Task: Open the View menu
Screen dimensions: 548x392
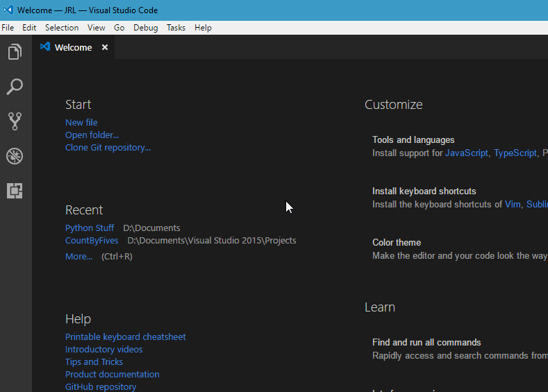Action: [x=96, y=28]
